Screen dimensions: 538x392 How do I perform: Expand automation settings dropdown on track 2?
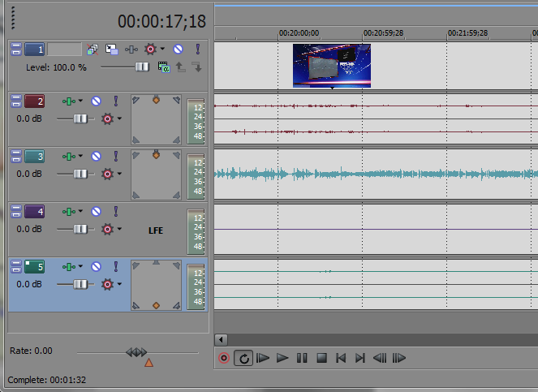point(80,101)
